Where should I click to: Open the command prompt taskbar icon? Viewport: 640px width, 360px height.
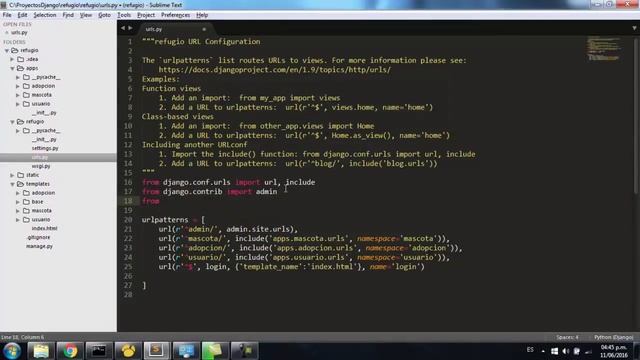[99, 351]
